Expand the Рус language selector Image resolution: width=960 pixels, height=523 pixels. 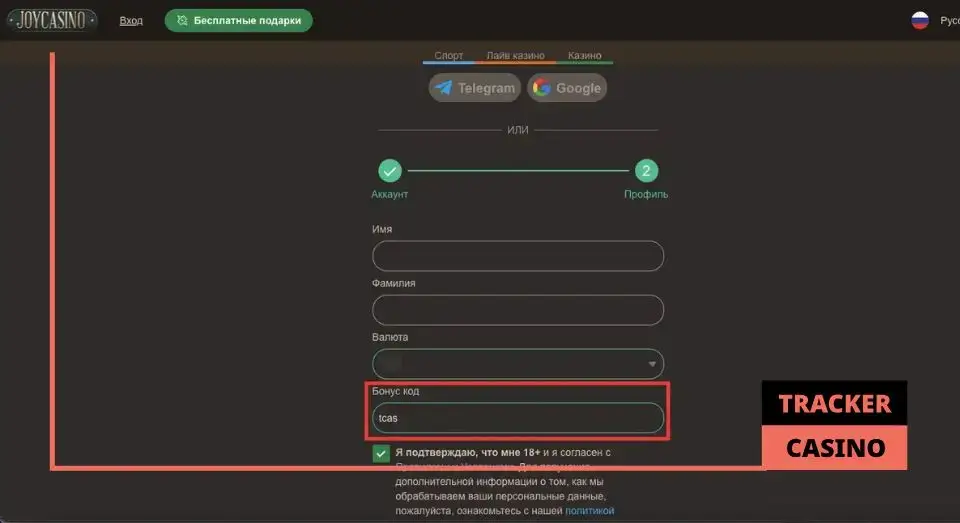tap(948, 20)
